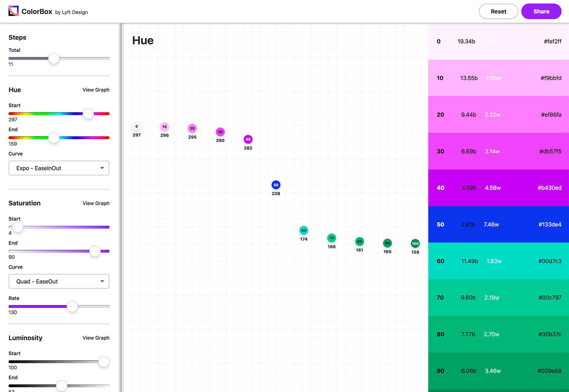Click the Saturation Rate slider handle
The height and width of the screenshot is (392, 569).
(x=72, y=306)
